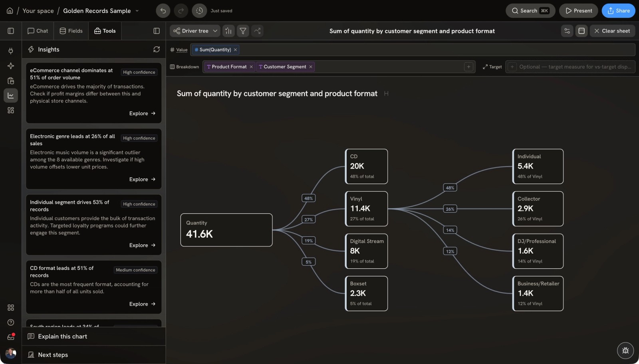The height and width of the screenshot is (364, 639).
Task: Select the analytics chart icon in sidebar
Action: [11, 95]
